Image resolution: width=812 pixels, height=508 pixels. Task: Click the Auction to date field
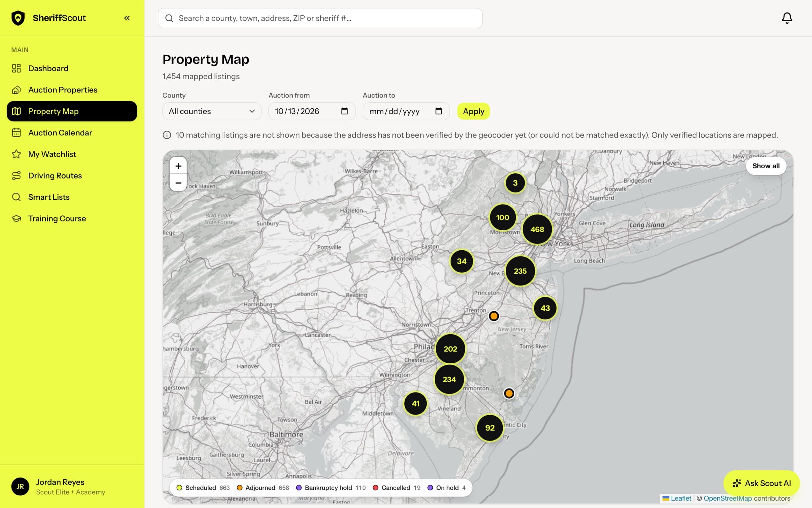[406, 111]
